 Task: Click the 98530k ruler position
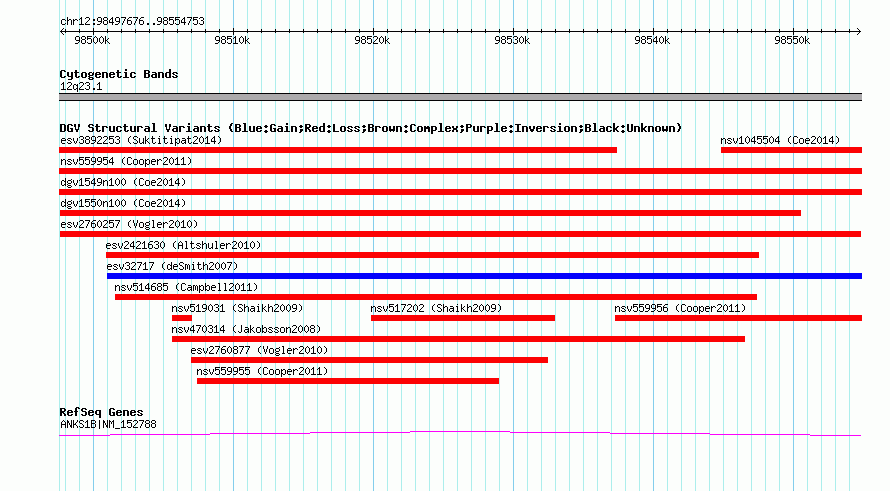(x=513, y=40)
